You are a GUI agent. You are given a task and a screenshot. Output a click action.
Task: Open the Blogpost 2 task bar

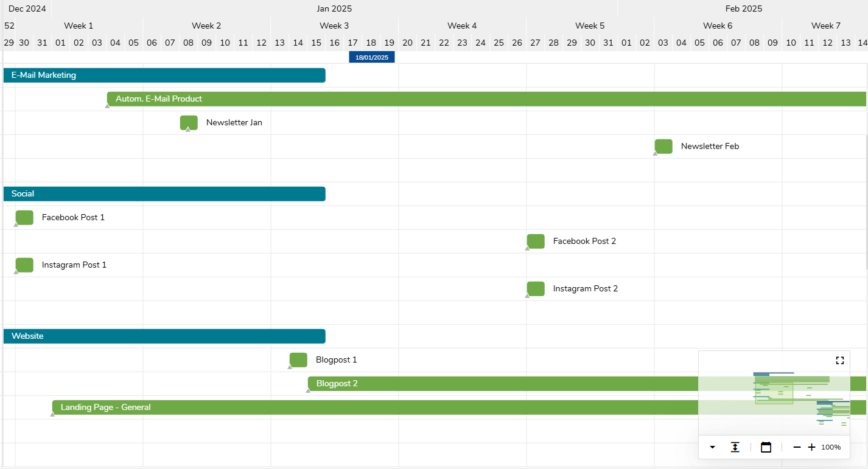(503, 384)
